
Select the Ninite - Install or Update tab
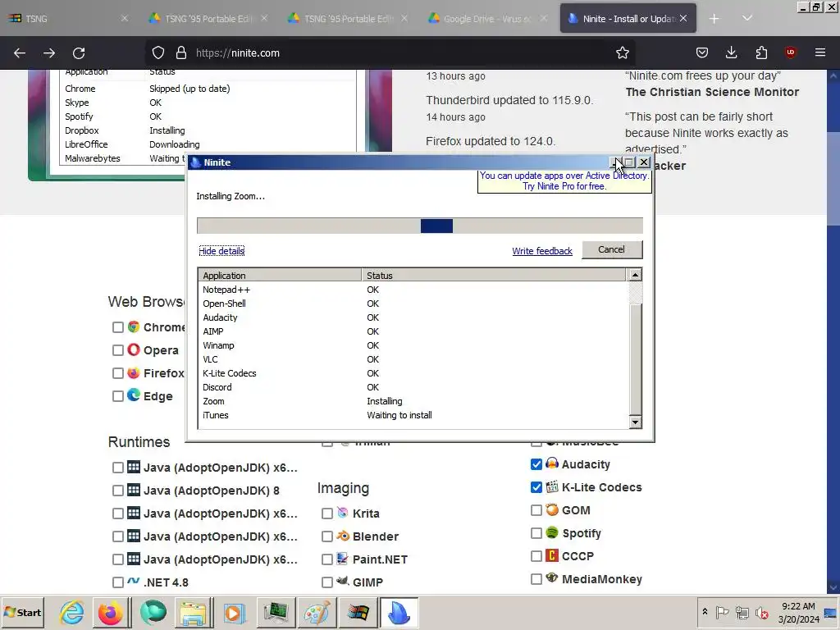tap(628, 19)
